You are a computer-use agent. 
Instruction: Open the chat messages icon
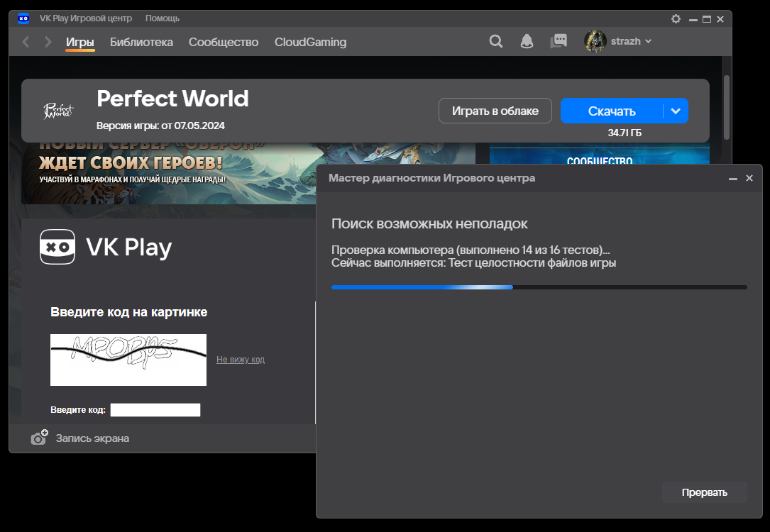tap(559, 41)
